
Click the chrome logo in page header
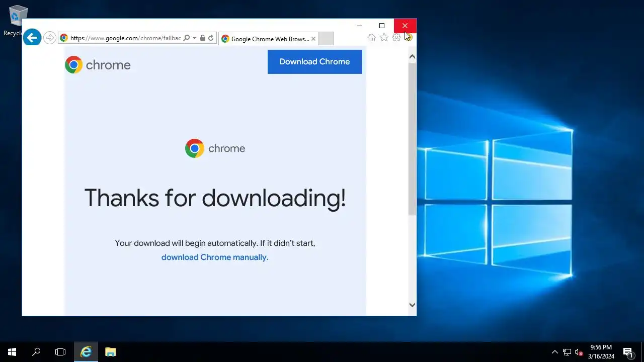click(x=98, y=65)
